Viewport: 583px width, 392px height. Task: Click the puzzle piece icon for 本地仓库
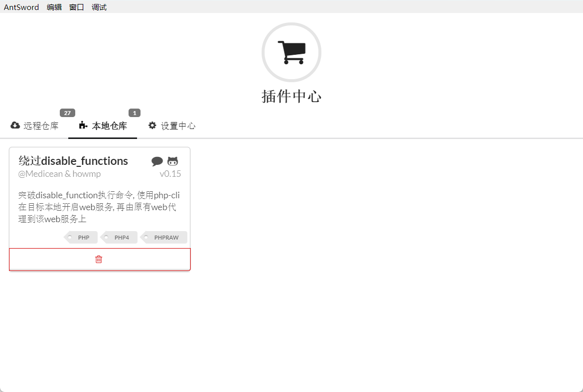pos(83,125)
